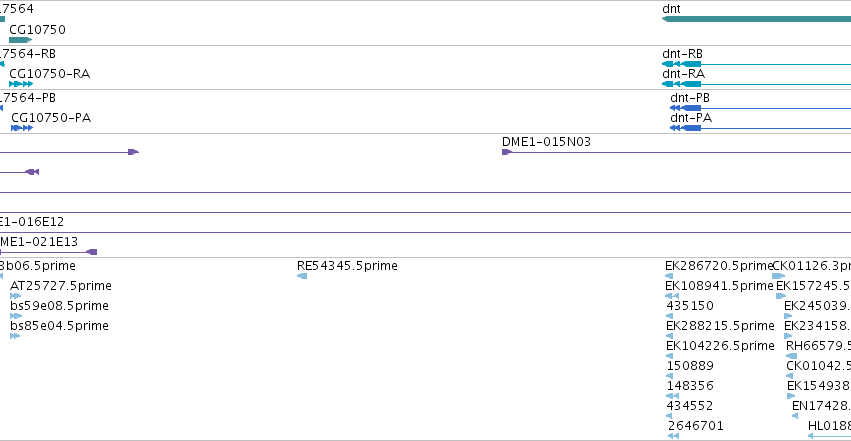Click the DME1-021E13 end block
This screenshot has width=851, height=441.
(92, 252)
